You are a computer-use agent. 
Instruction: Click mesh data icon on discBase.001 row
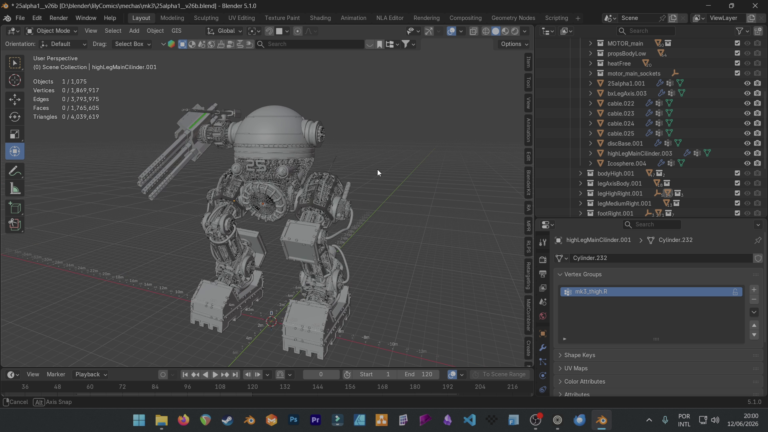[678, 143]
